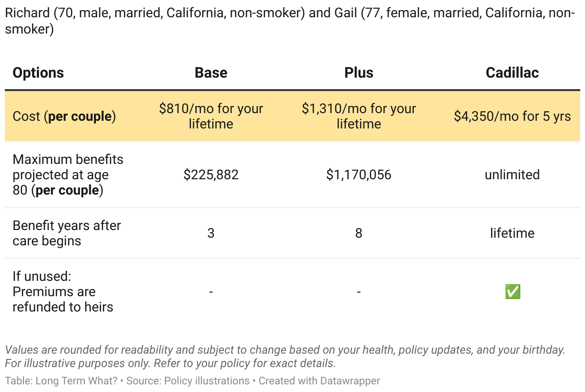Click the Maximum benefits projected row label
This screenshot has height=392, width=585.
[x=68, y=175]
